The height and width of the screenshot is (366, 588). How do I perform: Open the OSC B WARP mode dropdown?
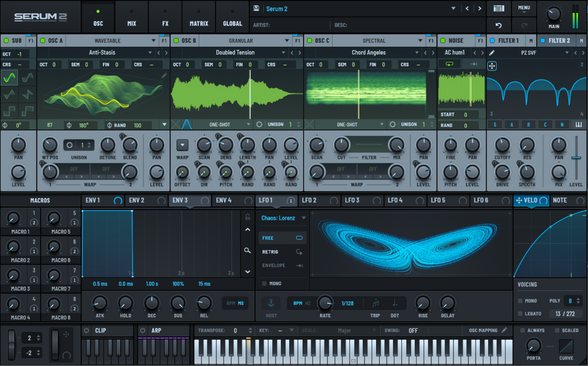[182, 145]
